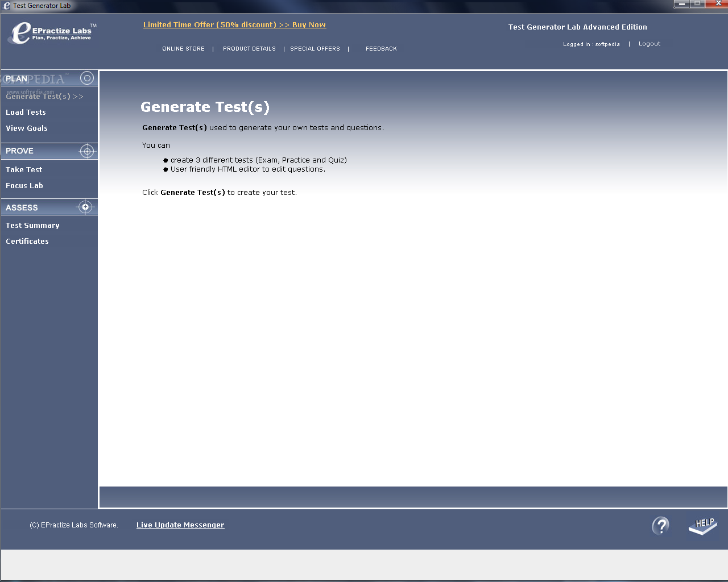Click the '(C) EPractize Labs Software.' text
This screenshot has width=728, height=582.
(x=74, y=525)
